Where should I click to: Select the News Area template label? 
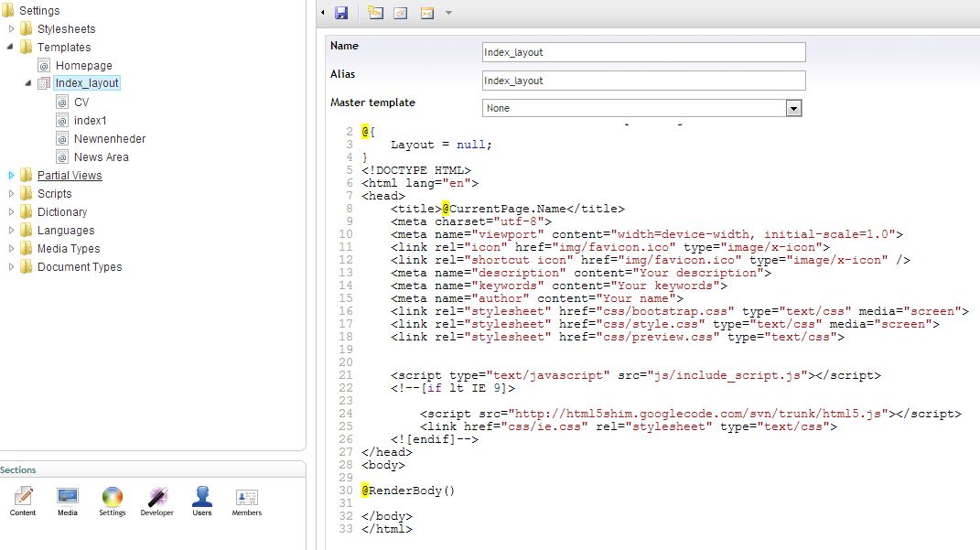102,156
